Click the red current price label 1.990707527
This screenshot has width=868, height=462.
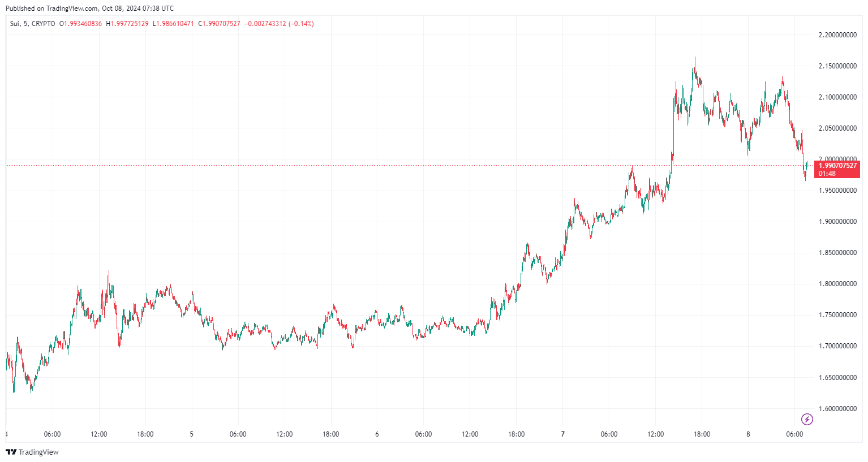click(837, 166)
